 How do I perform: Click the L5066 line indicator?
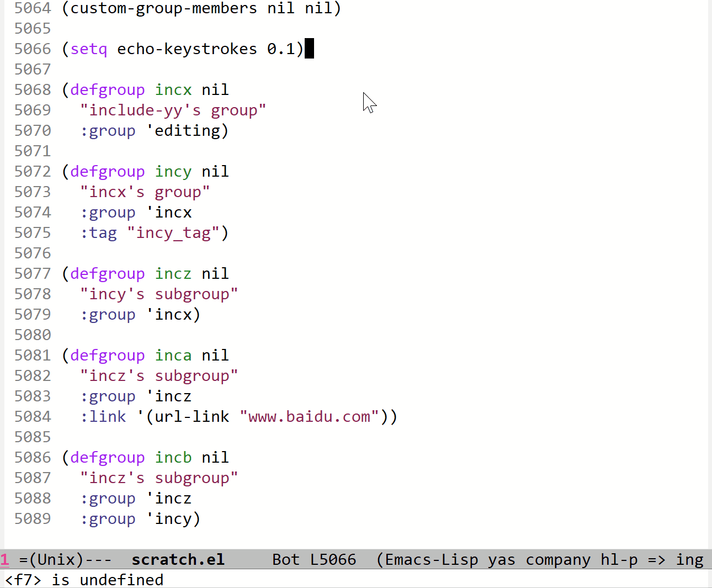pos(333,559)
